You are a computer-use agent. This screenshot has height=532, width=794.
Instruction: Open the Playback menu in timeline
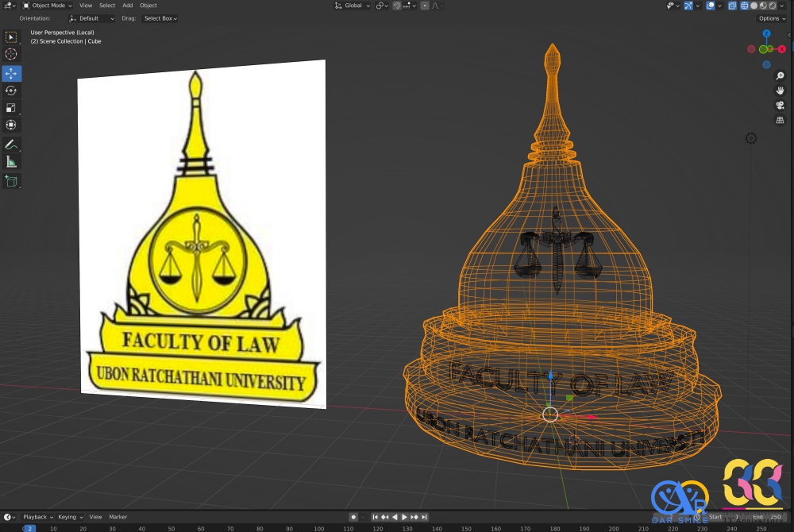tap(37, 517)
